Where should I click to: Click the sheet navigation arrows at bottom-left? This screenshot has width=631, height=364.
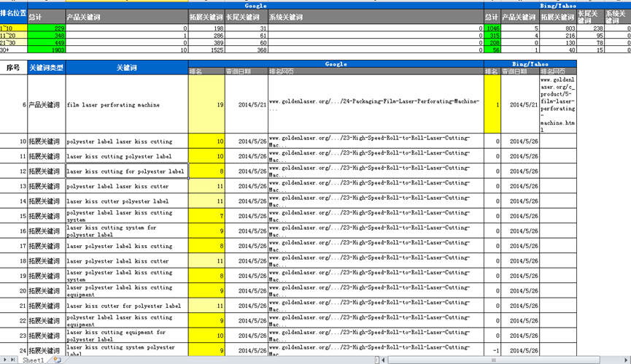[9, 360]
